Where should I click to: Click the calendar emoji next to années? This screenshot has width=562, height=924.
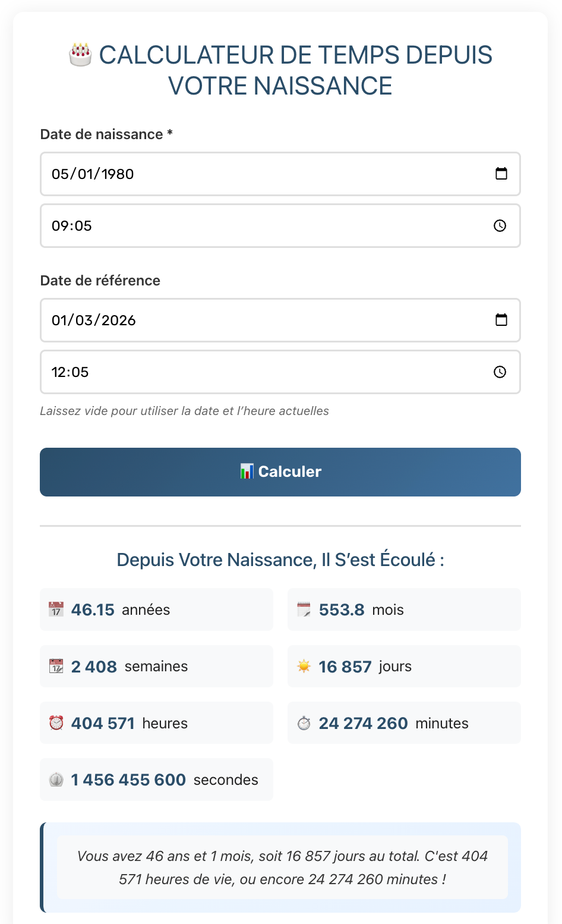(55, 609)
